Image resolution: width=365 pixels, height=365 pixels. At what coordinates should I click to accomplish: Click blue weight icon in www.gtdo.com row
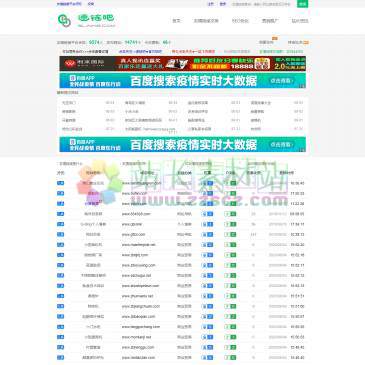[x=207, y=235]
